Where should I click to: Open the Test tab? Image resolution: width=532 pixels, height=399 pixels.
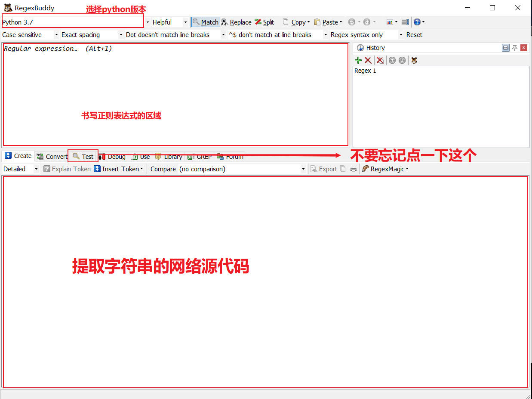click(83, 157)
